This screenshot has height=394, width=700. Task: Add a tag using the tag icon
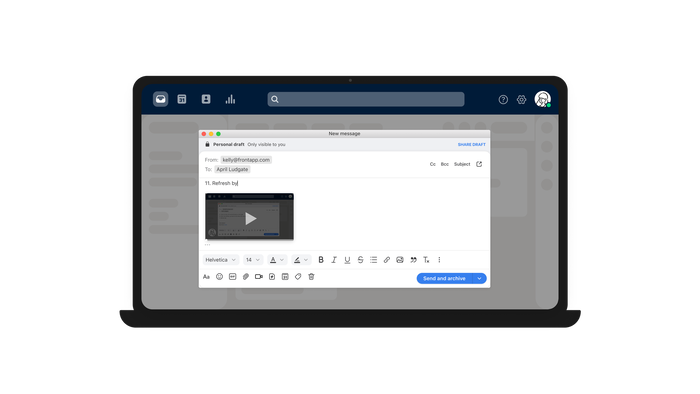click(298, 277)
